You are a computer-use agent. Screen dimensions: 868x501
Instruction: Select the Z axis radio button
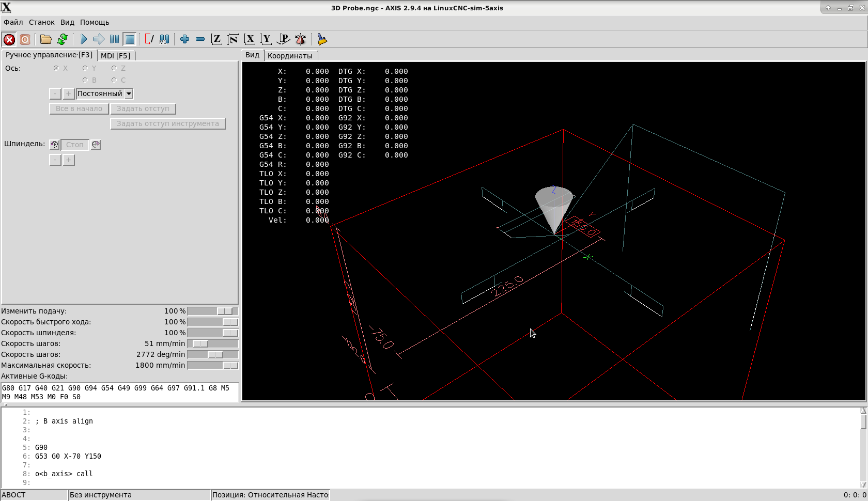[114, 68]
